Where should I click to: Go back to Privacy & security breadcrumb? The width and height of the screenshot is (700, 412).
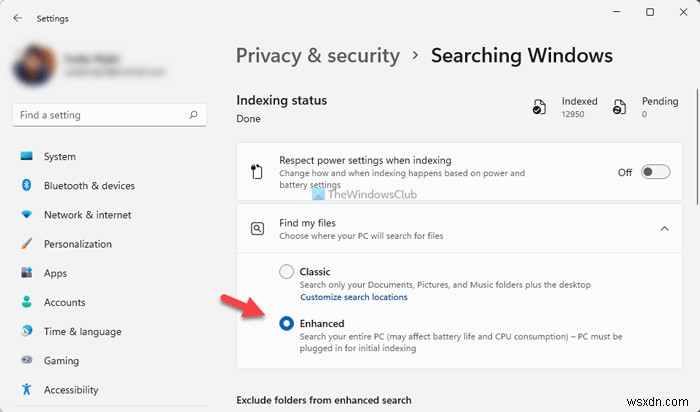(x=317, y=56)
